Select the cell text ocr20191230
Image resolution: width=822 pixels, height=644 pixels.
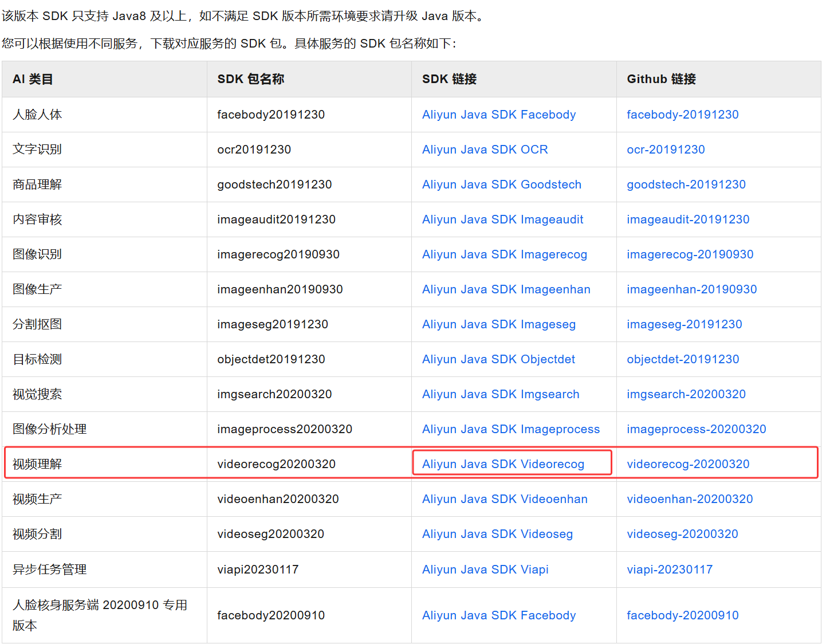(254, 150)
